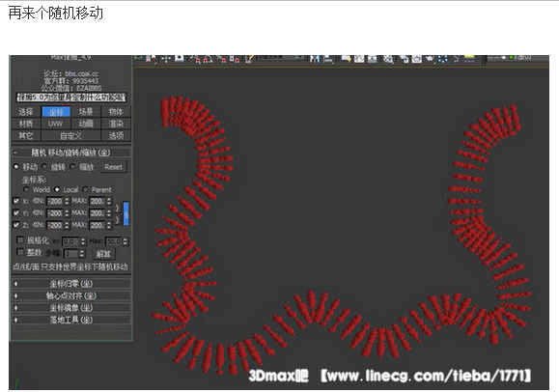559x392 pixels.
Task: Open the Edit Named Selection Sets icon
Action: (x=250, y=59)
